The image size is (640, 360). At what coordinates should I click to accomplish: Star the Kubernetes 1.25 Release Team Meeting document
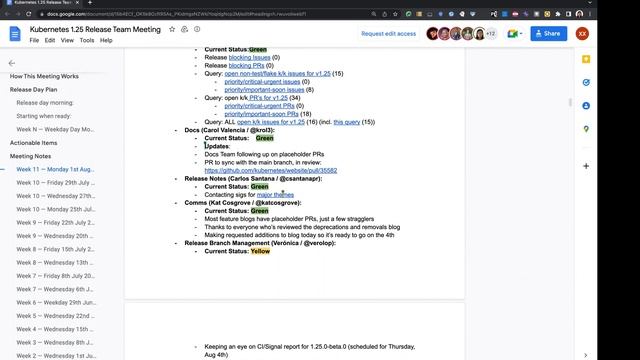pos(172,29)
